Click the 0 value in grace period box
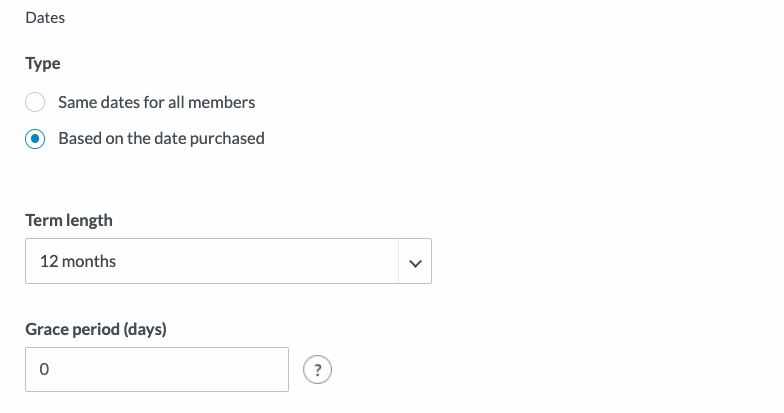The height and width of the screenshot is (413, 784). coord(44,370)
